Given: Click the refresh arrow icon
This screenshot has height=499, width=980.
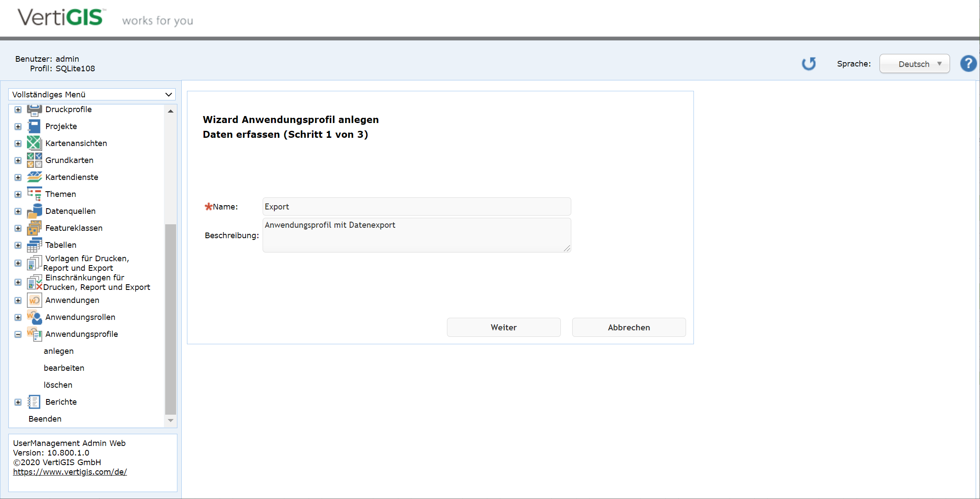Looking at the screenshot, I should [x=809, y=64].
